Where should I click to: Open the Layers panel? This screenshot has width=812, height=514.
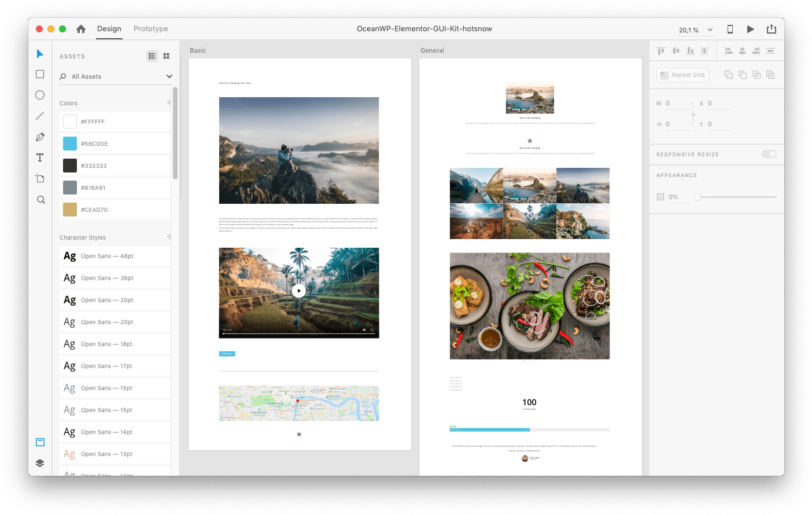(x=40, y=463)
